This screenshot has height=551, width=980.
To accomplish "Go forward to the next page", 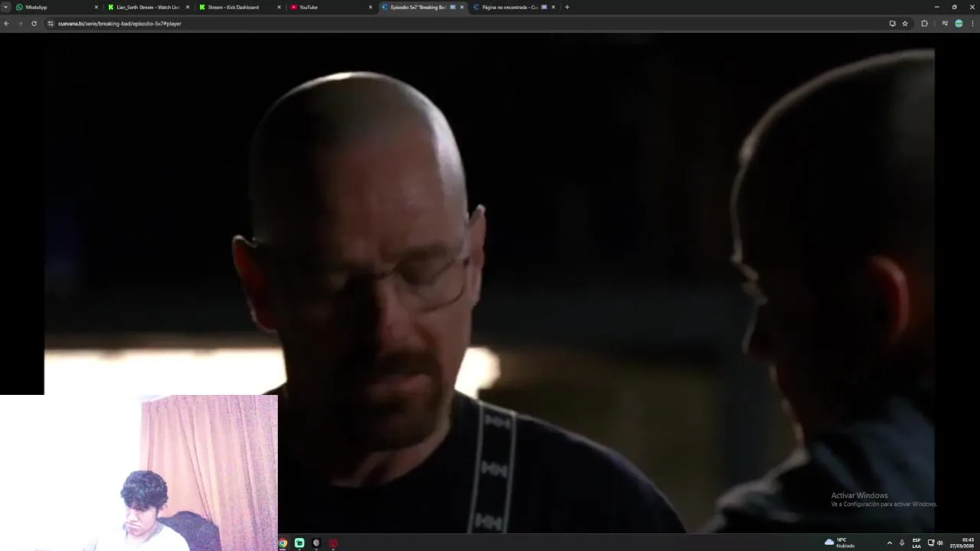I will coord(20,24).
